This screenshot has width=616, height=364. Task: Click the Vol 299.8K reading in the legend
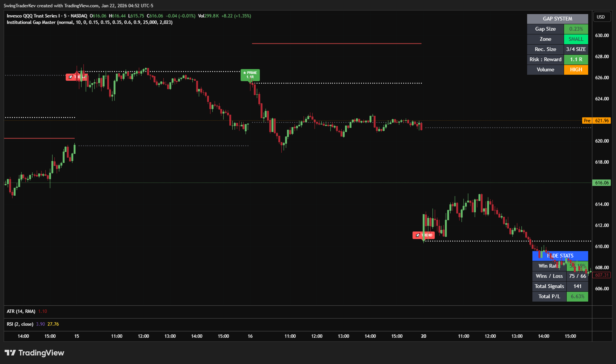[x=208, y=16]
